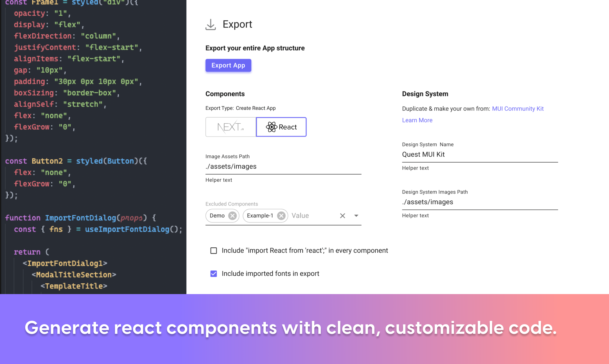Click the 'Export your entire App structure' text
The height and width of the screenshot is (364, 609).
[x=255, y=48]
